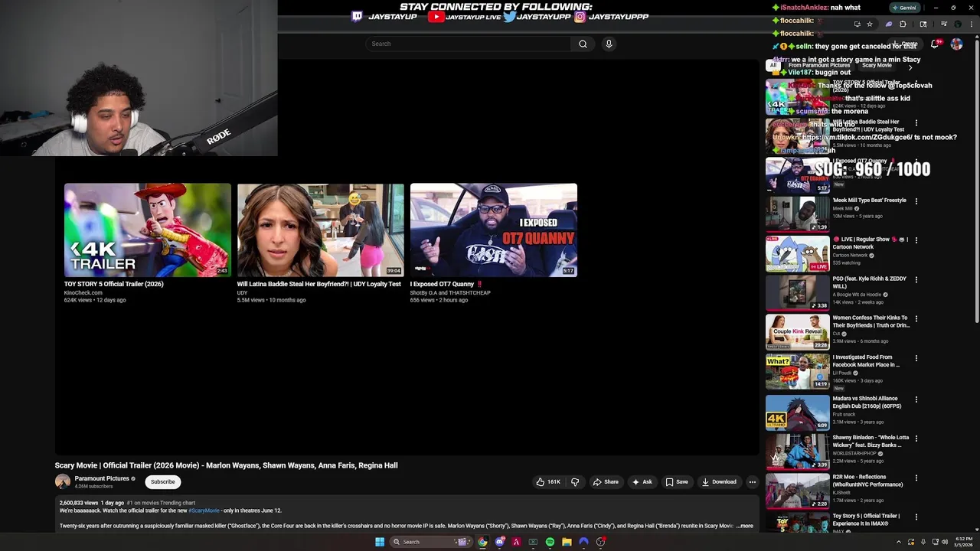Expand the video description with ...more
The height and width of the screenshot is (551, 980).
click(x=745, y=526)
